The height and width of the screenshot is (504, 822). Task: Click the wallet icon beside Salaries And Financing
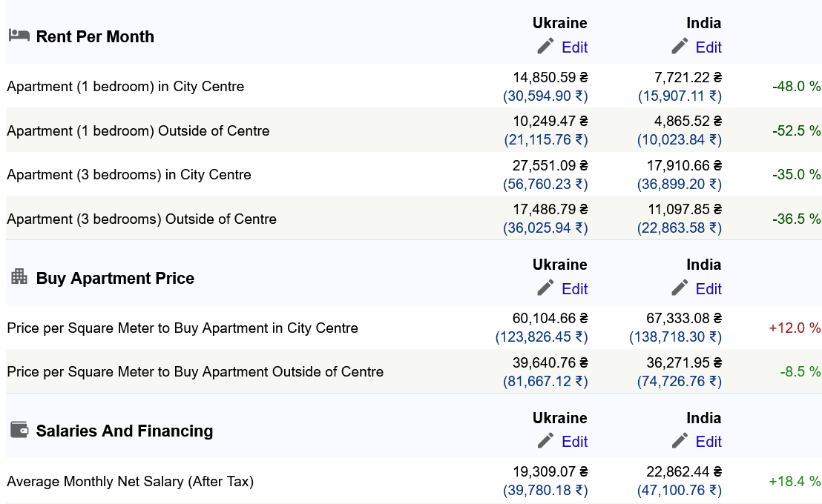[19, 430]
